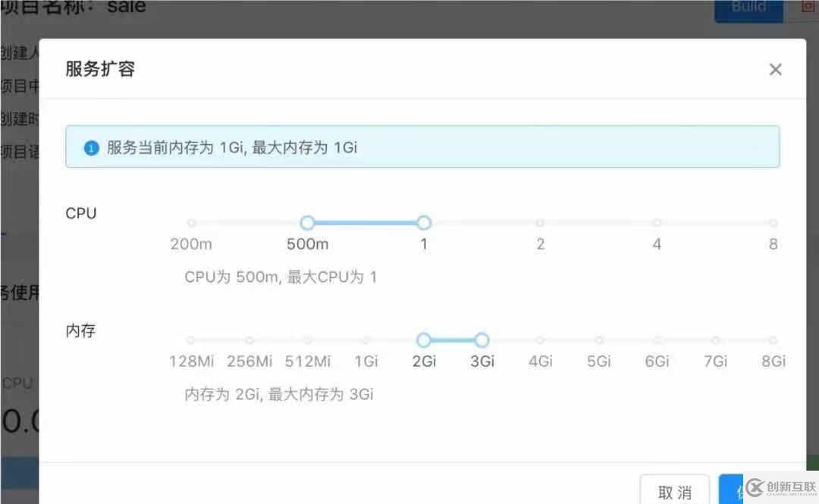819x504 pixels.
Task: Click the memory slider 512Mi stop
Action: coord(308,340)
